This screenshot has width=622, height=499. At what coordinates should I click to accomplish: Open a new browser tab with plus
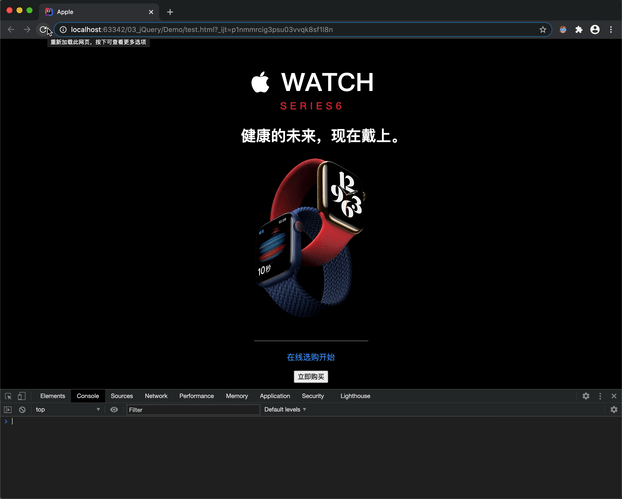click(170, 12)
